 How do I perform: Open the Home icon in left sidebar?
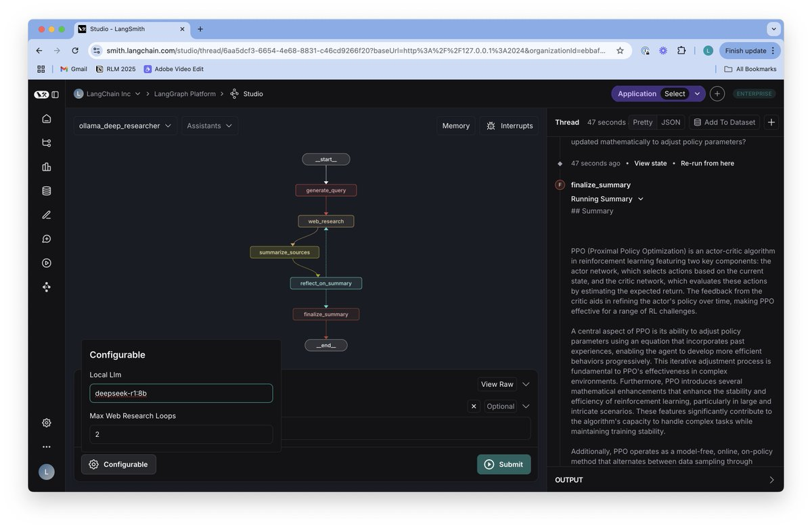pos(47,119)
